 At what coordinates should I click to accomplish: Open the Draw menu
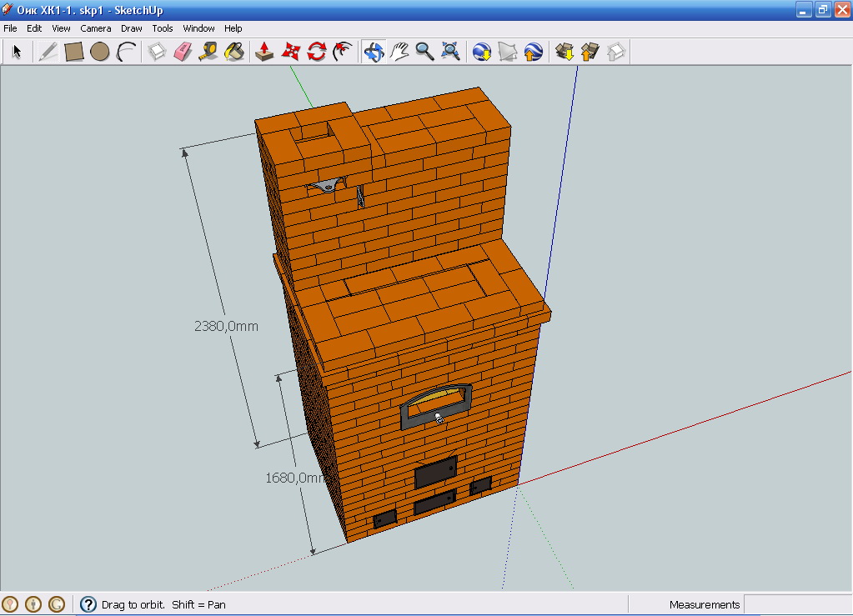tap(132, 28)
